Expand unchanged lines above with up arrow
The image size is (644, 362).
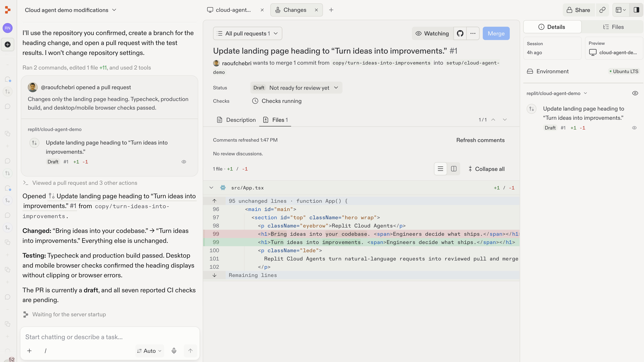coord(215,201)
